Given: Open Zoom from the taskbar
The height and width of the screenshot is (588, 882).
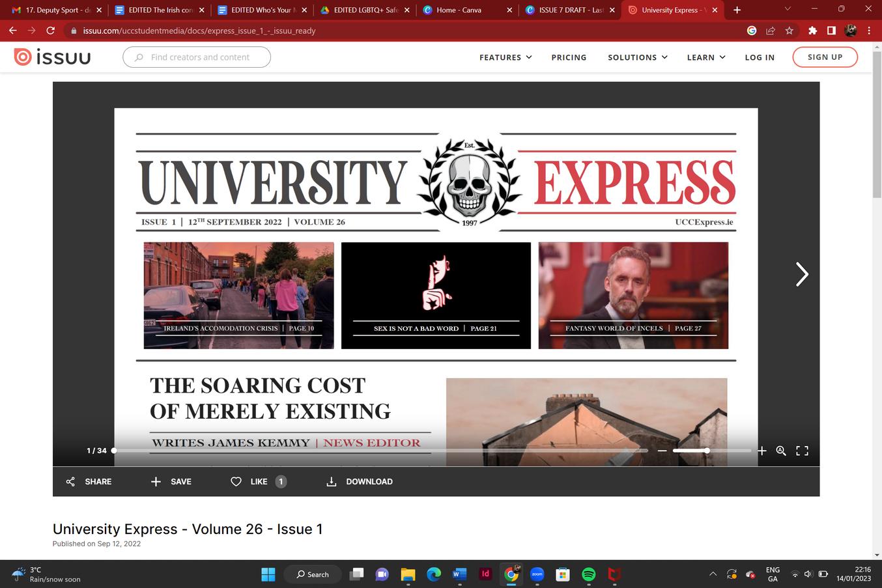Looking at the screenshot, I should point(537,574).
